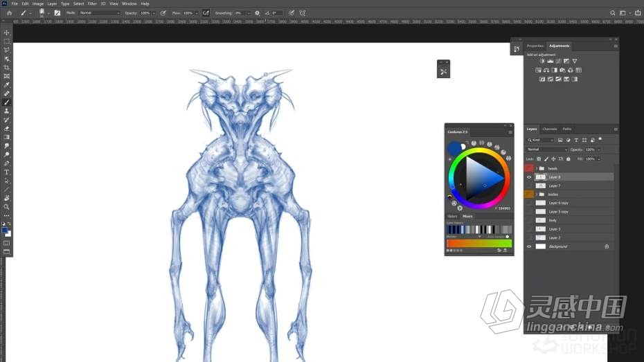Click the brush angle input field
This screenshot has height=362, width=644.
pyautogui.click(x=277, y=13)
